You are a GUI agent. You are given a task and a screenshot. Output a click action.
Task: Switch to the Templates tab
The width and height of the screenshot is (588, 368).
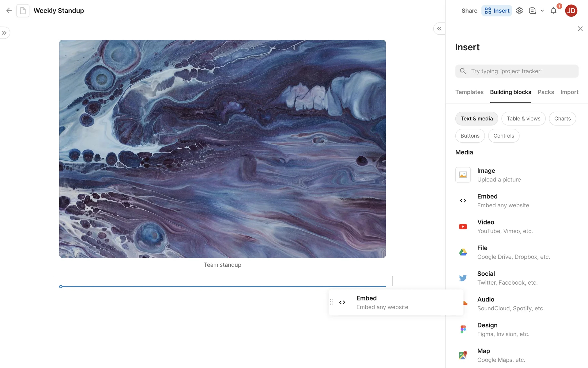pos(469,92)
